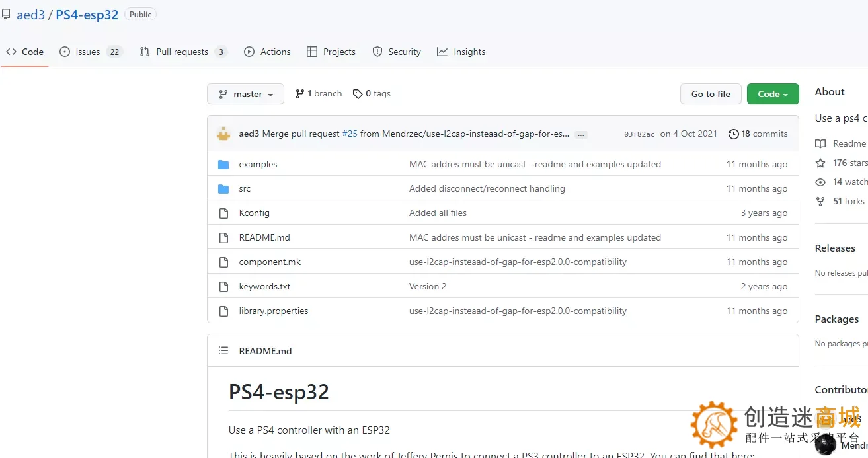This screenshot has width=868, height=458.
Task: Click the README table of contents icon
Action: coord(223,351)
